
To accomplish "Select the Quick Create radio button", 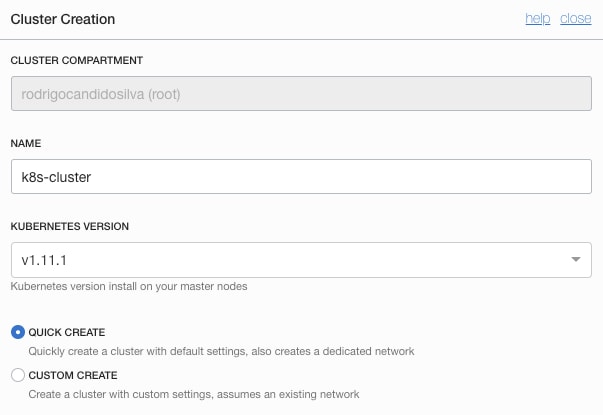I will coord(17,332).
